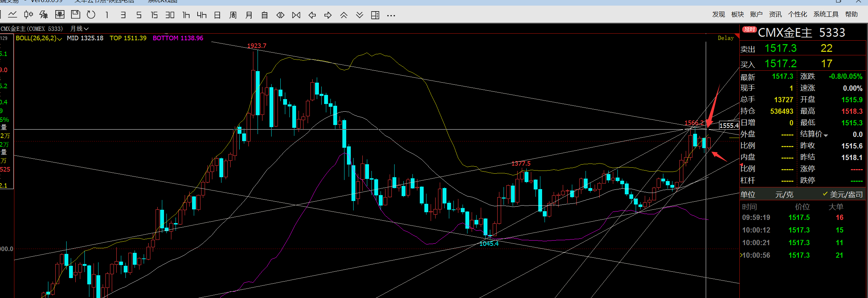This screenshot has width=868, height=298.
Task: Move chart left with the left arrow icon
Action: tap(312, 15)
